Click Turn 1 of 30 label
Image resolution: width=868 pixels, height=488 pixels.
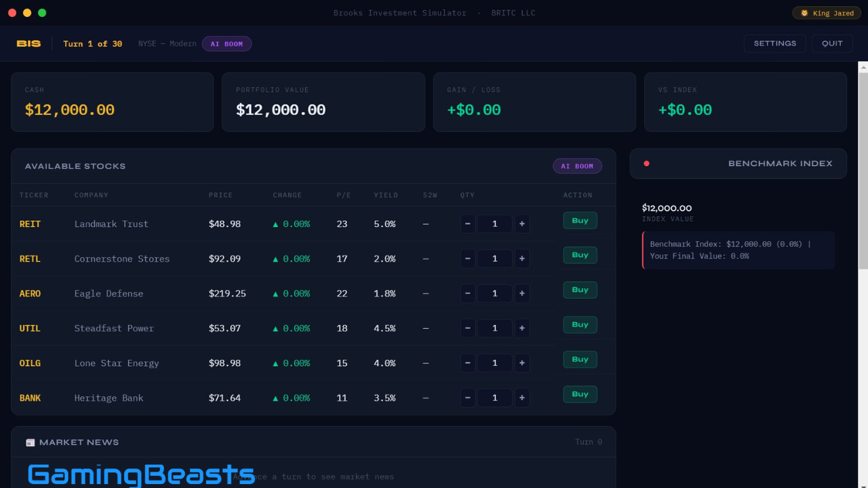click(93, 43)
